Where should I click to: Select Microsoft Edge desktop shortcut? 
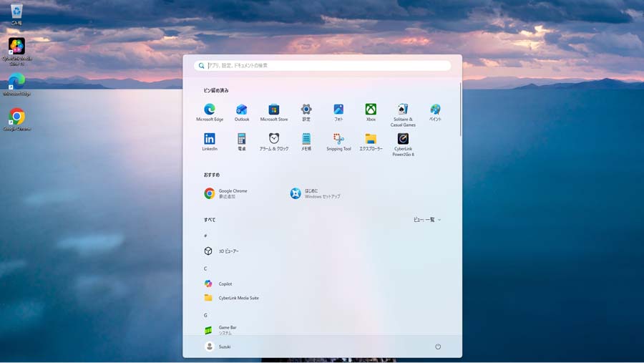16,84
